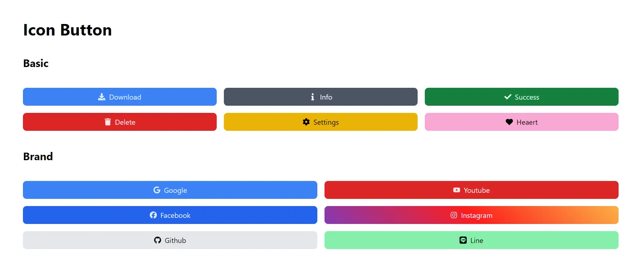Screen dimensions: 644x277
Task: Hit the green Line button text
Action: tap(477, 240)
